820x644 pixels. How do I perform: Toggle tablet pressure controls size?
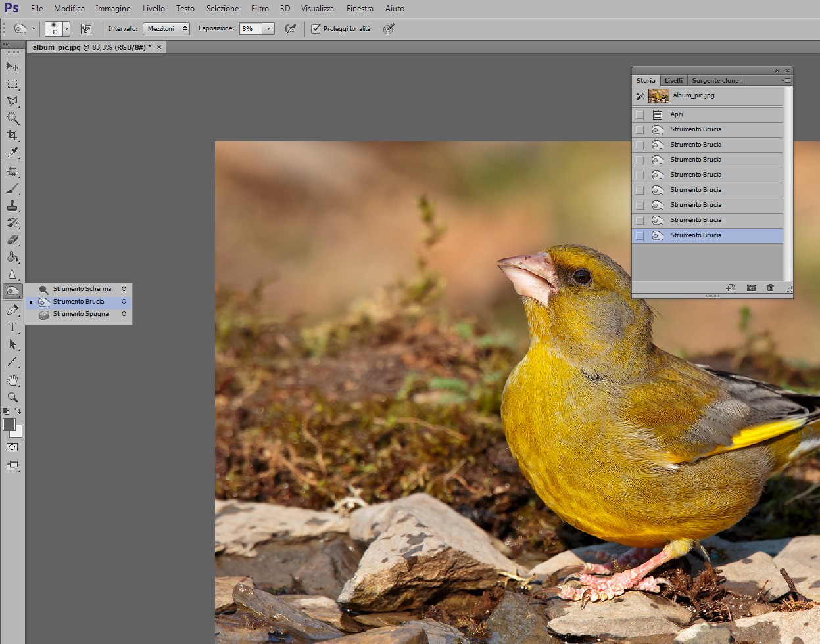point(389,29)
